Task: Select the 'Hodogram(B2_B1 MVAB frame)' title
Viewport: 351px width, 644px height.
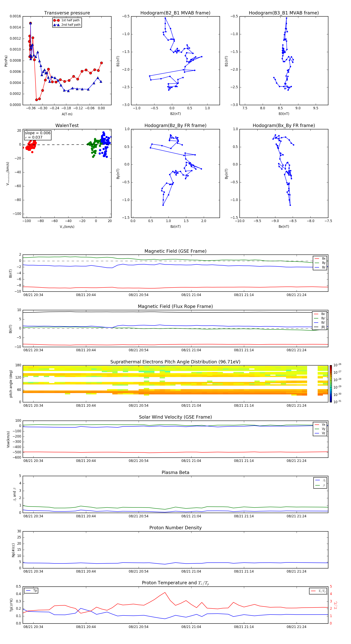Action: click(x=175, y=13)
